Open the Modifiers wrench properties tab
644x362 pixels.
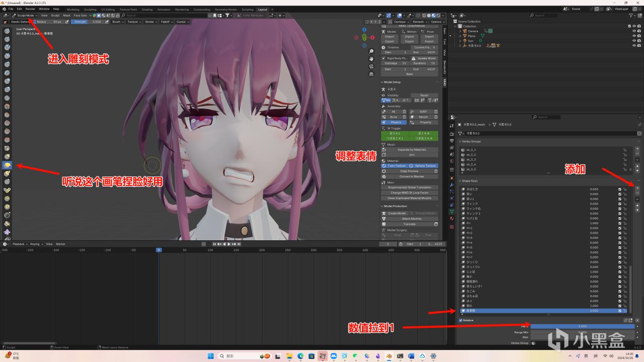point(451,185)
